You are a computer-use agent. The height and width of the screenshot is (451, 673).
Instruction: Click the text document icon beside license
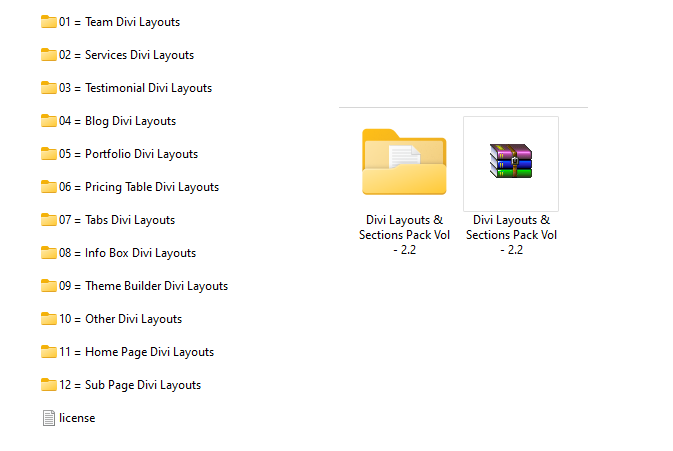(x=49, y=418)
